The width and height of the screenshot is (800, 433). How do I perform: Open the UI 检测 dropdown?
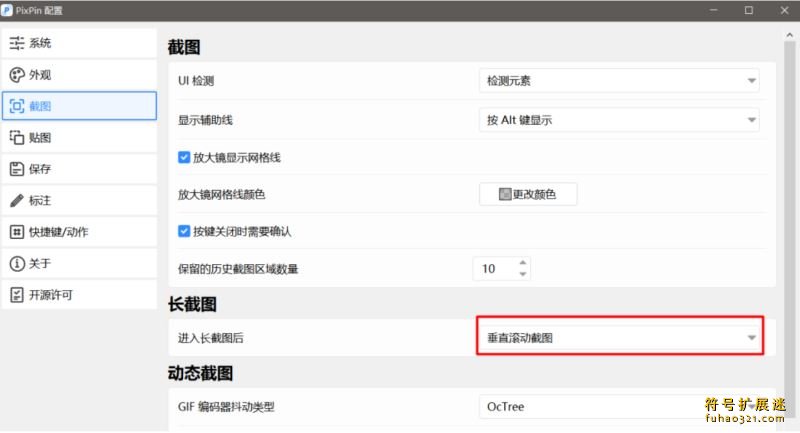tap(619, 81)
